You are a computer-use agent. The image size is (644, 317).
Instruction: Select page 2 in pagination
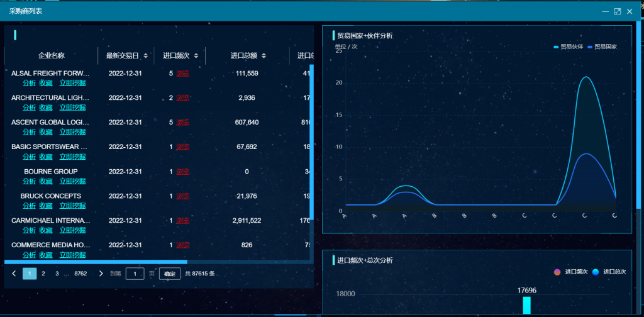[x=43, y=274]
